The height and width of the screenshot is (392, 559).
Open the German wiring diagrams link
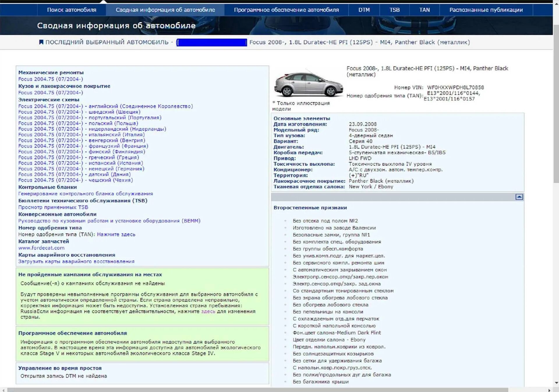[x=81, y=169]
